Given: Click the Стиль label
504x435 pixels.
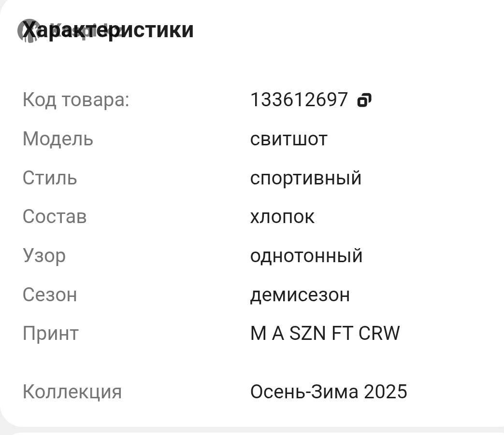Looking at the screenshot, I should click(49, 178).
